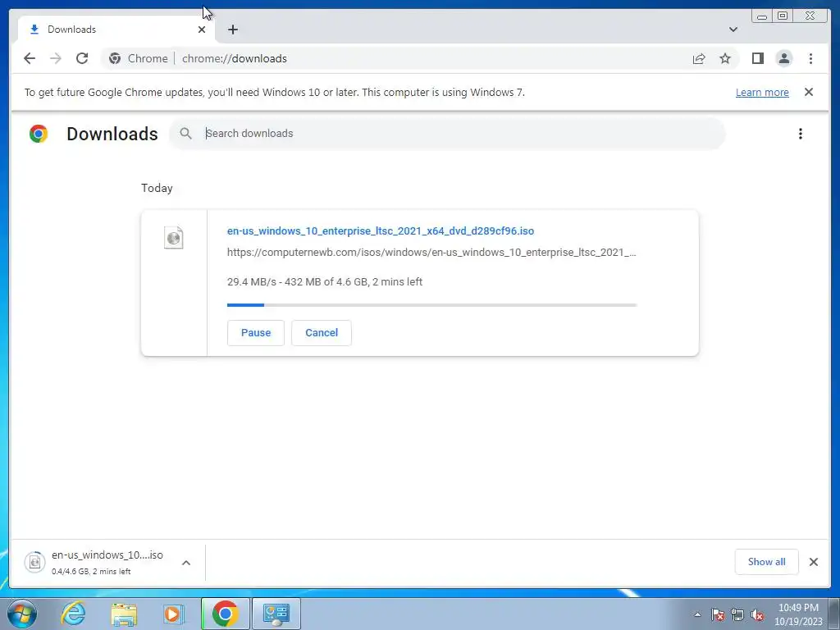This screenshot has width=840, height=630.
Task: Open the en-us_windows_10_enterprise ISO file link
Action: (x=381, y=231)
